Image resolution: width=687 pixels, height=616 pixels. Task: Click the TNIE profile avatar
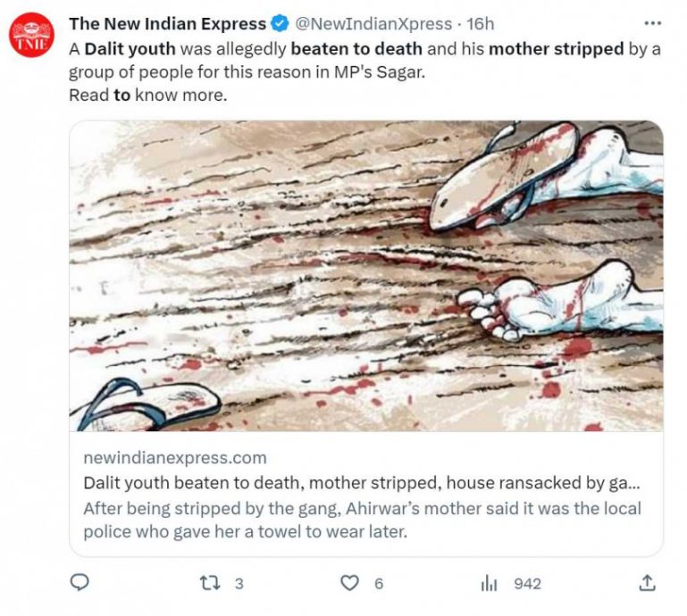31,35
